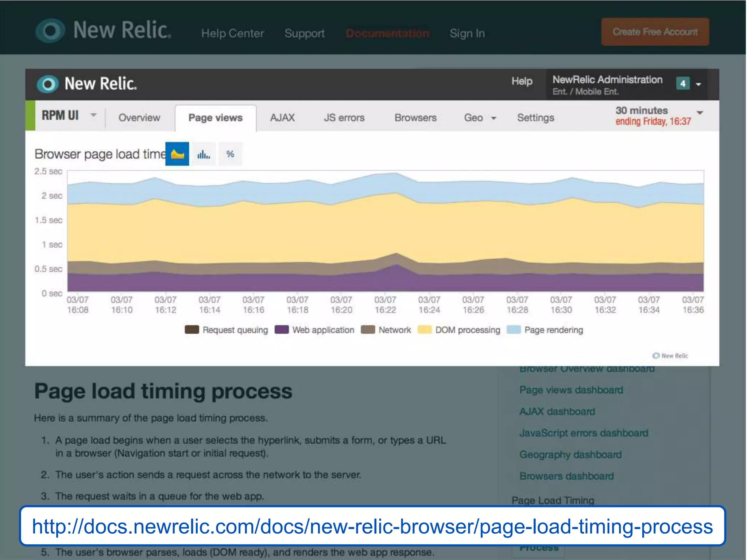This screenshot has height=560, width=747.
Task: Click the Help link in the dashboard header
Action: [522, 81]
